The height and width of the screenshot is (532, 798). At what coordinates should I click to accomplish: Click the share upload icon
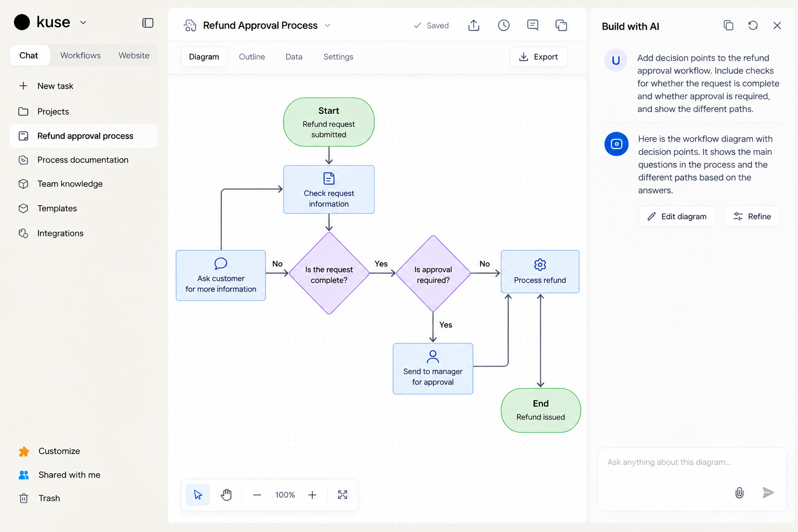[474, 25]
